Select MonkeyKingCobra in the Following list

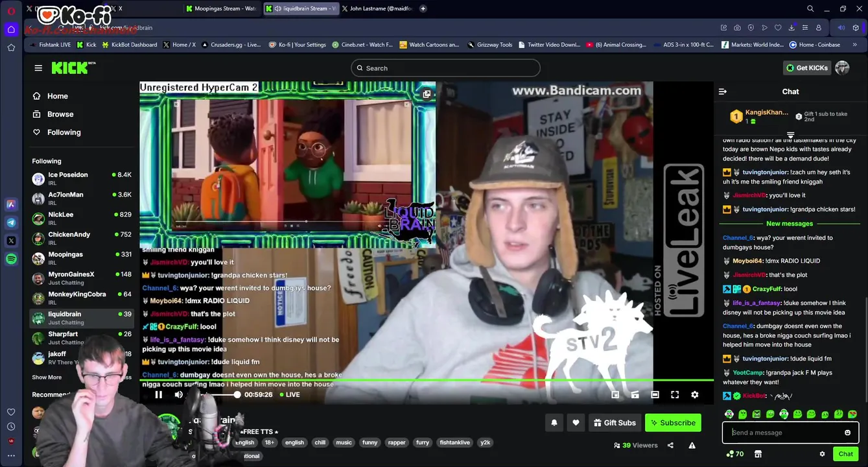coord(82,298)
